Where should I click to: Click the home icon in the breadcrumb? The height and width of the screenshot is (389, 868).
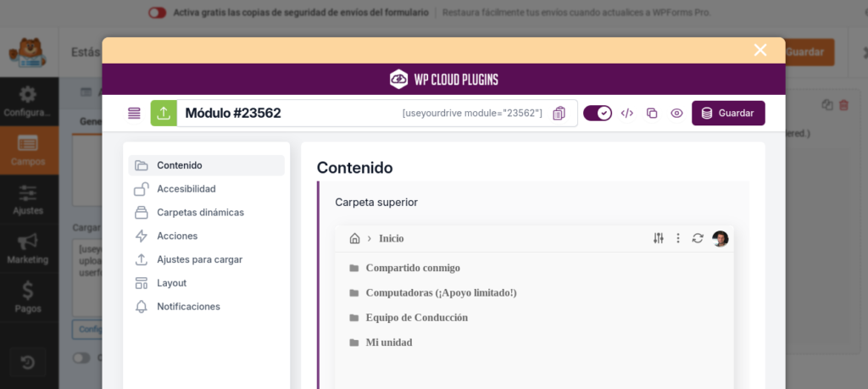coord(355,238)
